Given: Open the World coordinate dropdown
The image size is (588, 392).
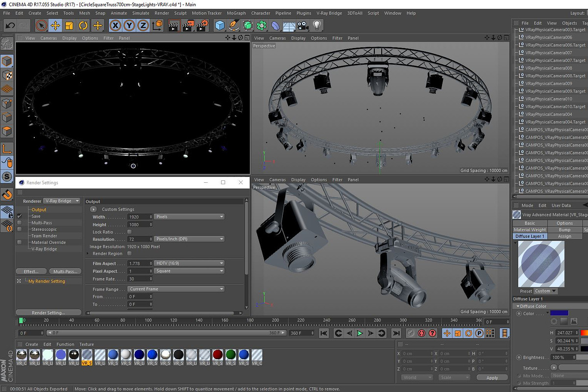Looking at the screenshot, I should (417, 377).
